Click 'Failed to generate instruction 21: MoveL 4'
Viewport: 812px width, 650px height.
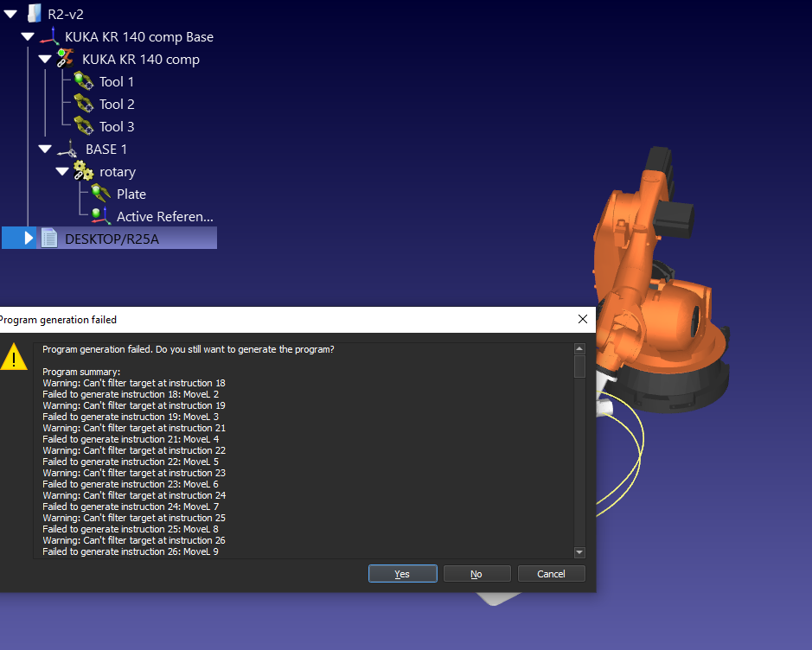click(131, 439)
